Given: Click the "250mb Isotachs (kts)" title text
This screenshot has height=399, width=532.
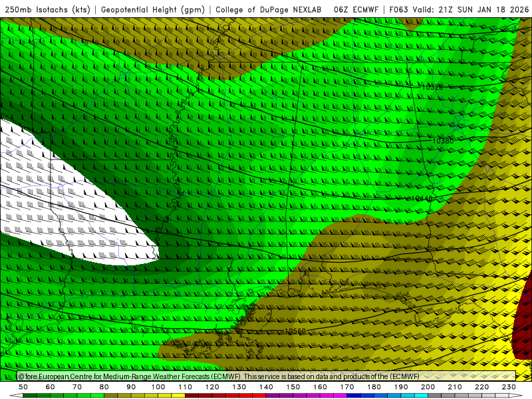Looking at the screenshot, I should 48,9.
